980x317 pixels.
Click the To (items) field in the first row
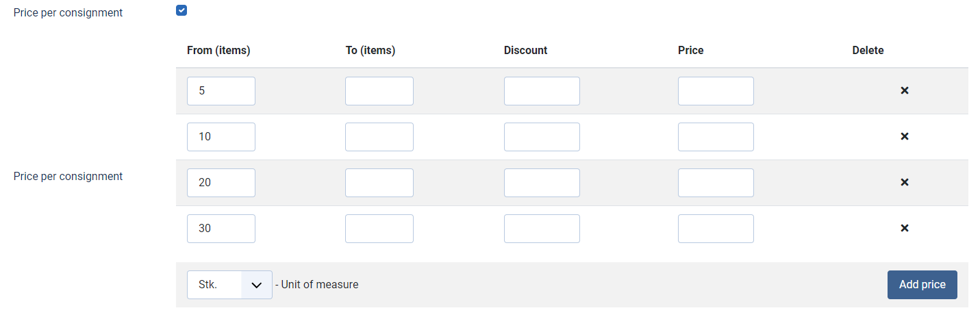379,91
